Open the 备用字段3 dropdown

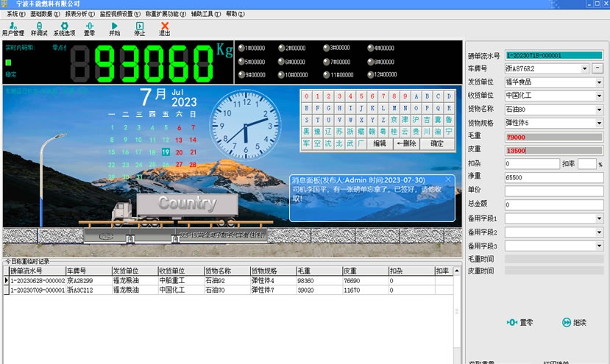599,246
